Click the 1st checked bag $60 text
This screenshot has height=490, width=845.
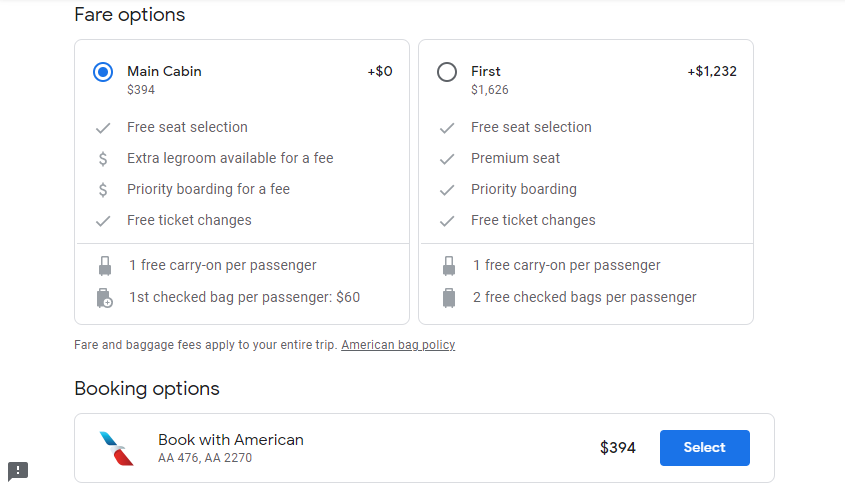click(x=245, y=297)
